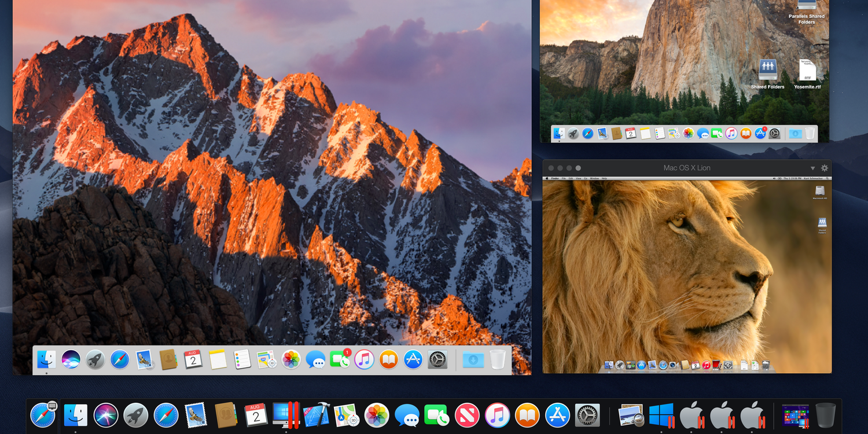Open the Help menu in the Lion VM

604,179
